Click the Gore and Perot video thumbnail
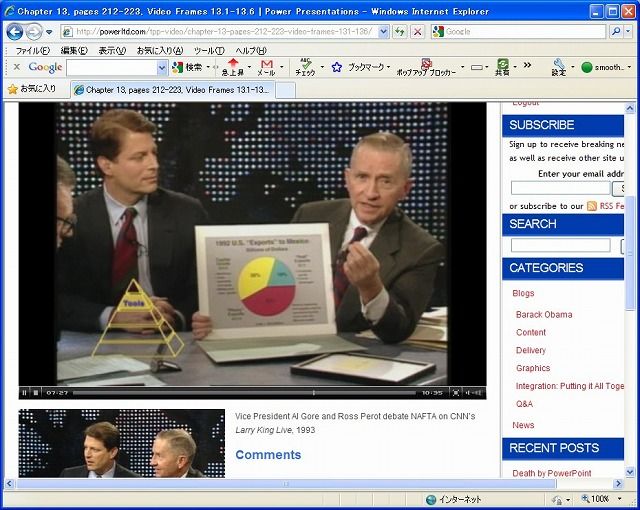640x510 pixels. [122, 443]
